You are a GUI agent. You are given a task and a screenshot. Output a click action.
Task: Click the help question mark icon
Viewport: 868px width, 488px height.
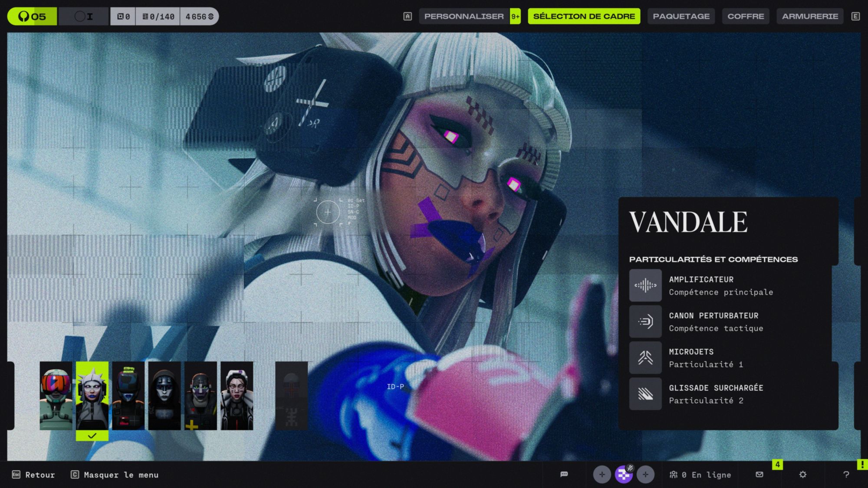pyautogui.click(x=846, y=475)
